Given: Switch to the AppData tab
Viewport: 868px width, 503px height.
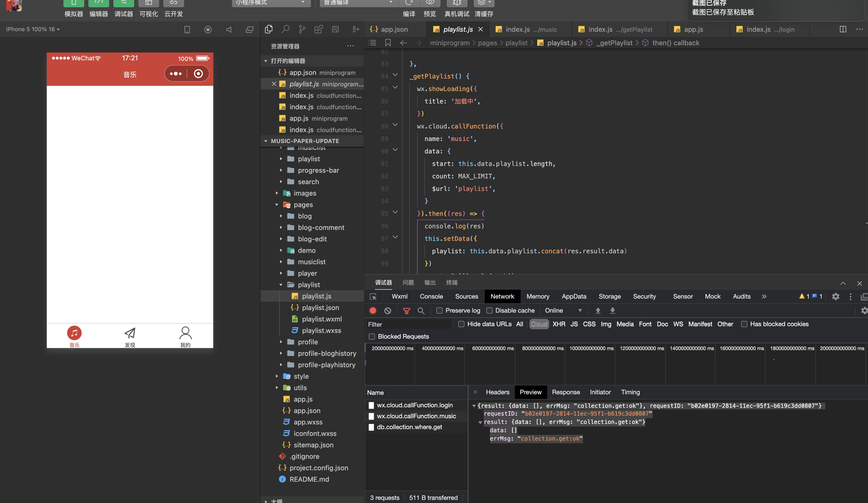Looking at the screenshot, I should tap(574, 296).
